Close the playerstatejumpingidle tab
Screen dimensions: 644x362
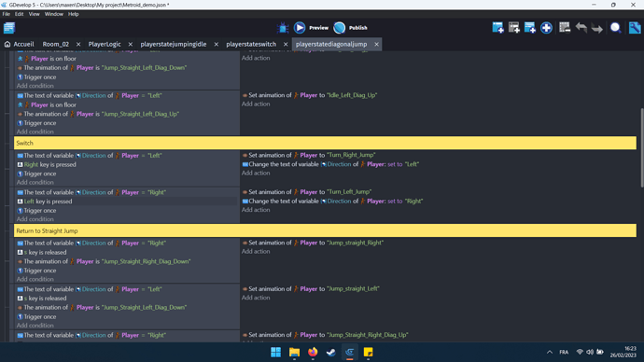tap(216, 44)
